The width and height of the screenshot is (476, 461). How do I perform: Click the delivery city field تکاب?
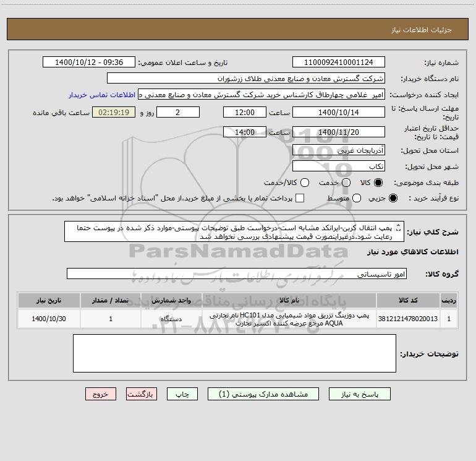339,166
